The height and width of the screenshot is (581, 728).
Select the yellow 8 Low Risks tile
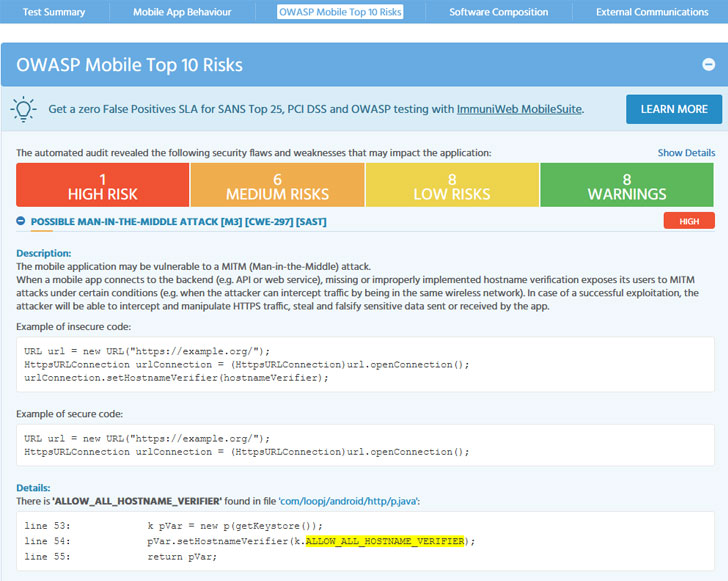(452, 186)
